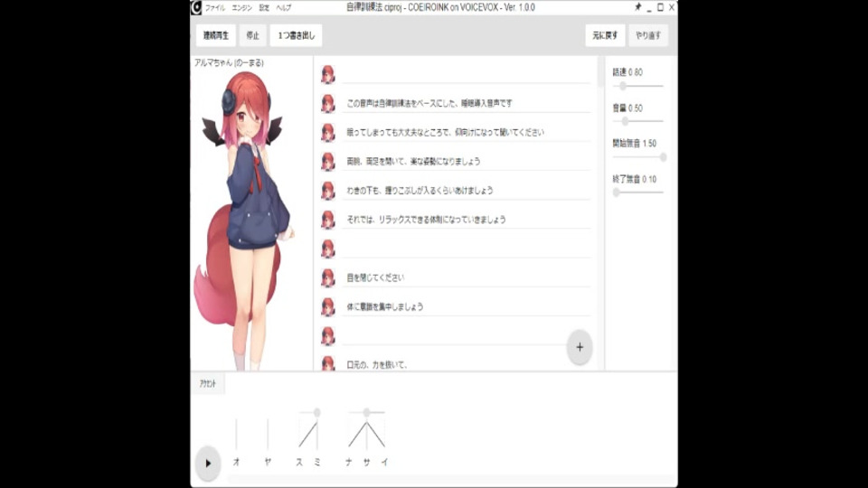Image resolution: width=868 pixels, height=488 pixels.
Task: Click the accent slider above スミ
Action: pos(309,413)
